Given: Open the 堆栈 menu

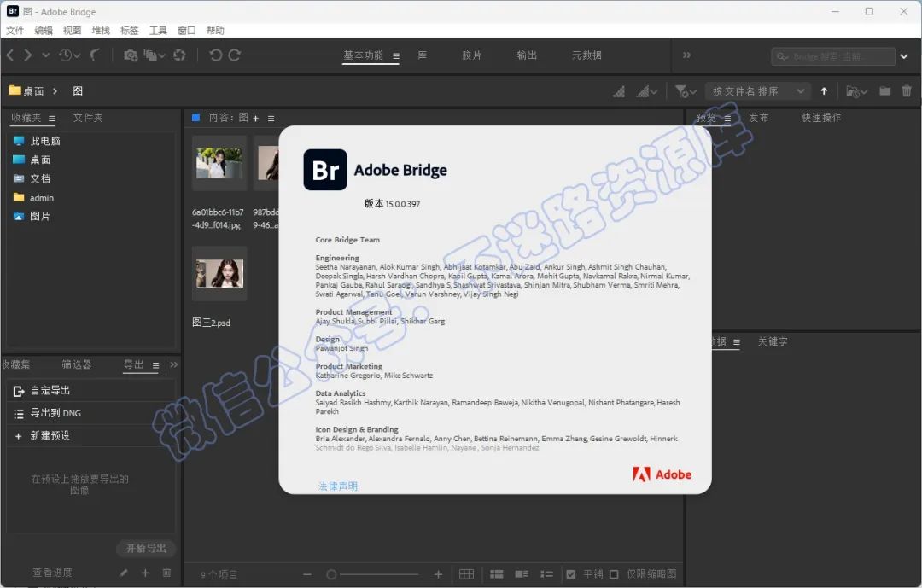Looking at the screenshot, I should point(101,31).
